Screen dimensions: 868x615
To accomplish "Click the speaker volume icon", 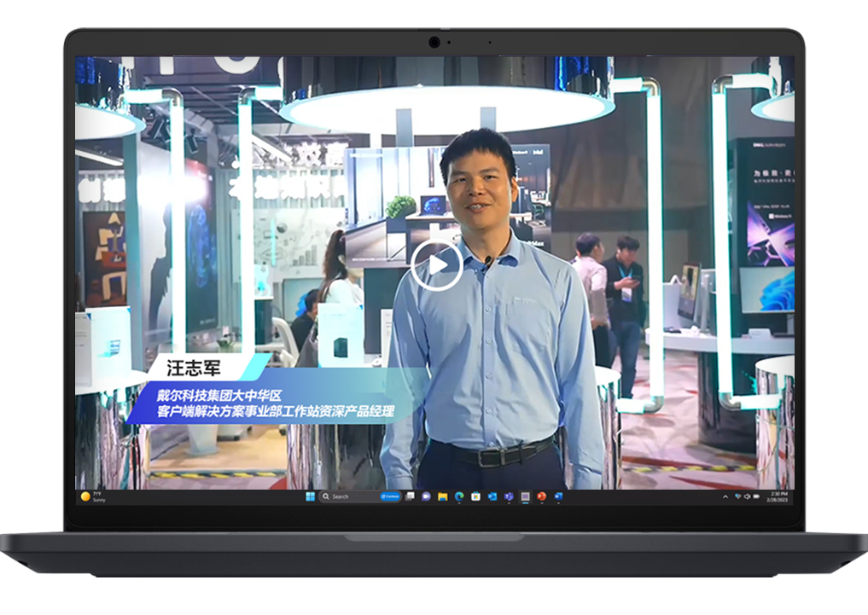I will coord(747,496).
